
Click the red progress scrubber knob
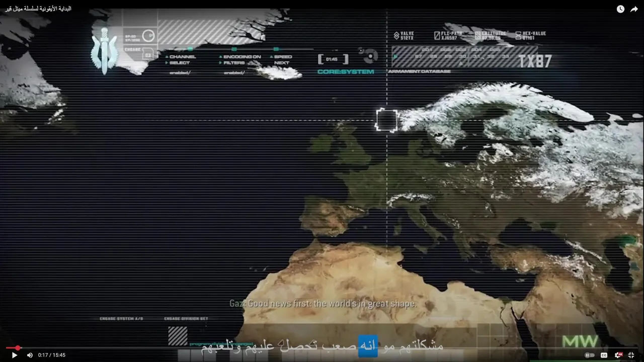click(x=18, y=348)
